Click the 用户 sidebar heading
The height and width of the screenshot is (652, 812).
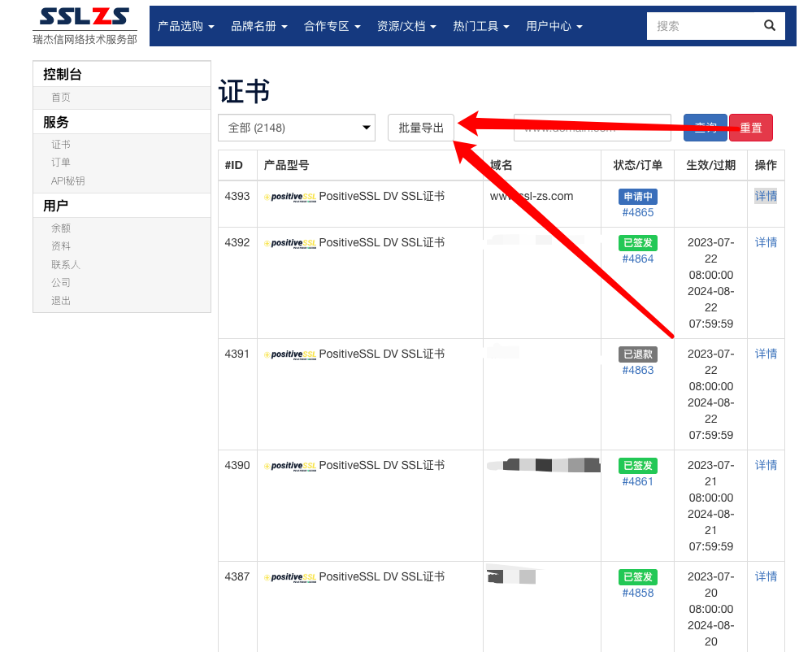pyautogui.click(x=56, y=206)
